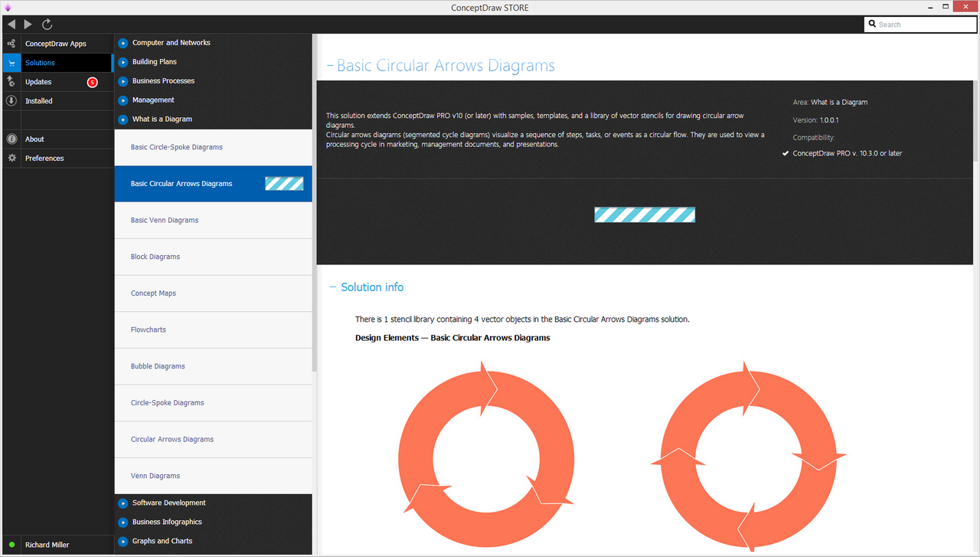The width and height of the screenshot is (980, 557).
Task: Go back using the back arrow
Action: pos(11,25)
